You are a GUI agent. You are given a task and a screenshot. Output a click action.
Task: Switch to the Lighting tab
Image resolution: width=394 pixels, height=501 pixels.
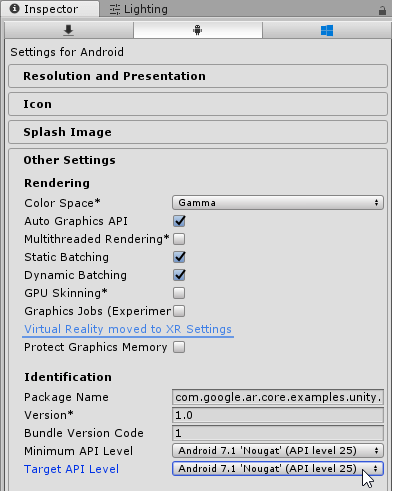tap(138, 9)
